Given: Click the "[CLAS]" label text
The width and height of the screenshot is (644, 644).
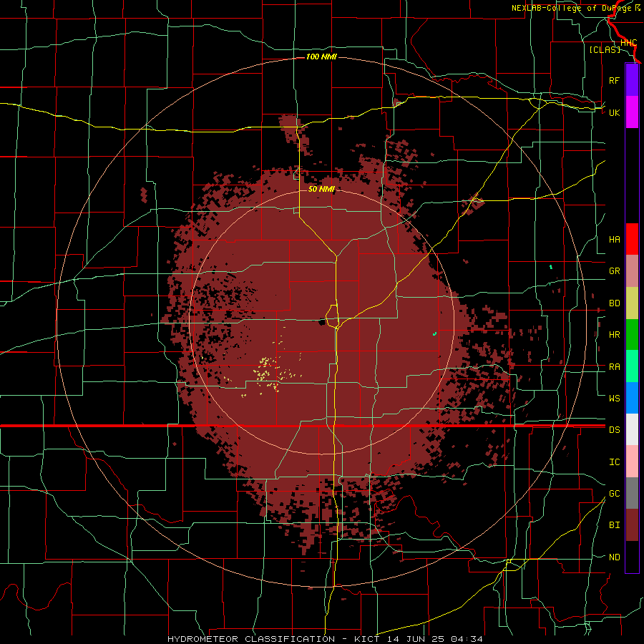Looking at the screenshot, I should (x=605, y=49).
